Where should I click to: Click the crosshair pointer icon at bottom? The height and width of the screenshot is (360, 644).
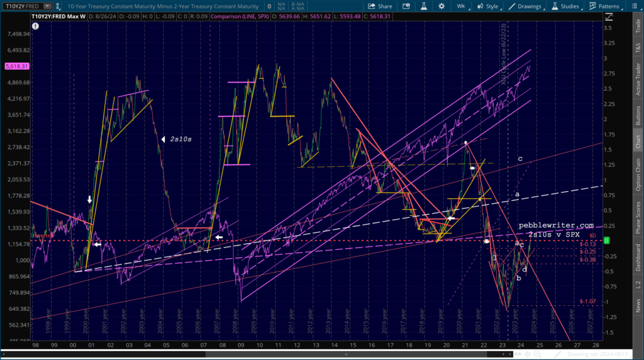(528, 354)
